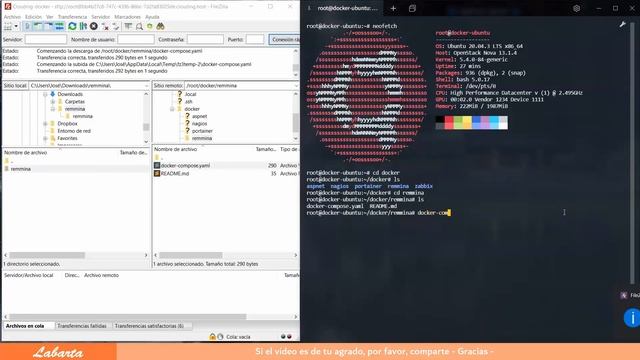Open the Site Manager dropdown arrow
Screen dimensions: 640x360
tap(16, 27)
